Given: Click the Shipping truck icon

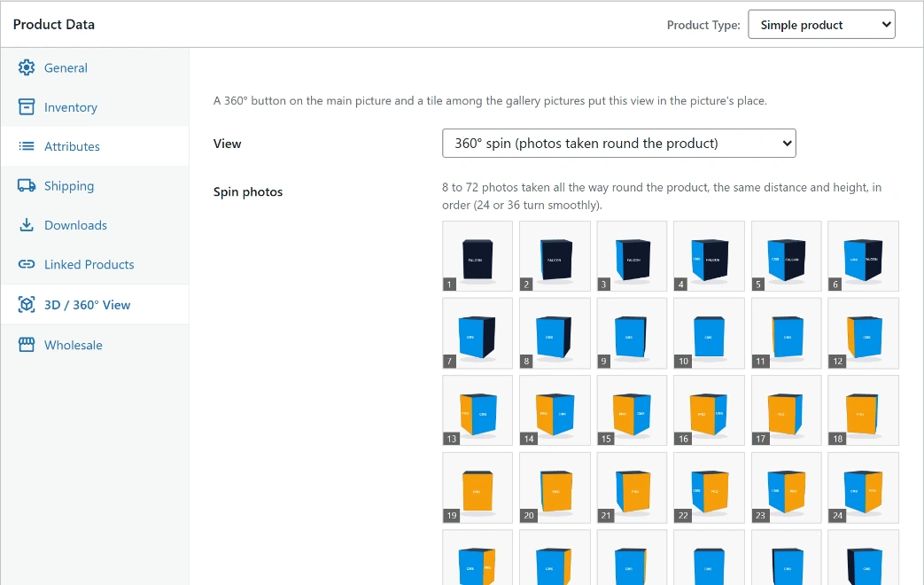Looking at the screenshot, I should (x=26, y=186).
